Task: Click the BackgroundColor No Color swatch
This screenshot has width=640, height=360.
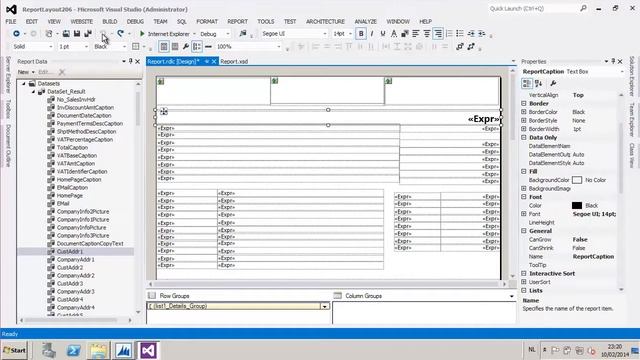Action: (577, 180)
